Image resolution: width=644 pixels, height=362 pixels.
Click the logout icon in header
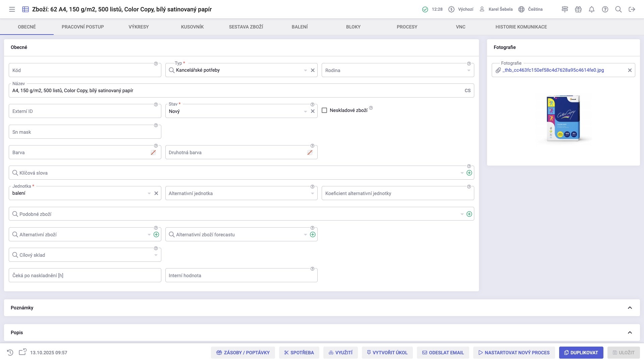coord(632,9)
